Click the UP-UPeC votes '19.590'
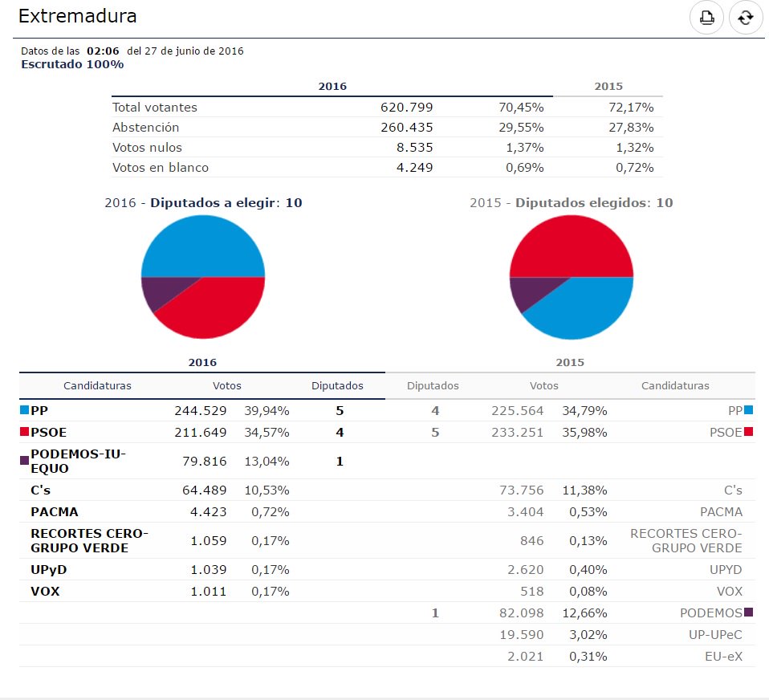769x700 pixels. click(x=521, y=634)
